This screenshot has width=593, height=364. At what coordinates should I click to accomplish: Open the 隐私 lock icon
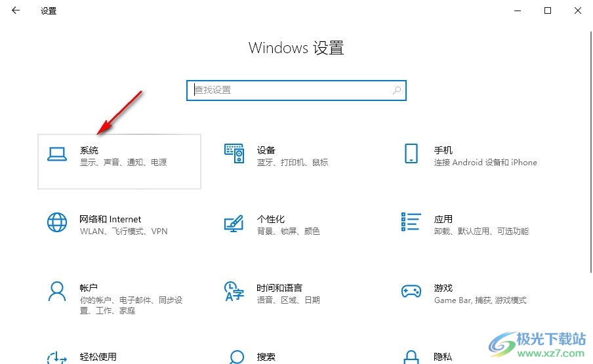point(411,357)
